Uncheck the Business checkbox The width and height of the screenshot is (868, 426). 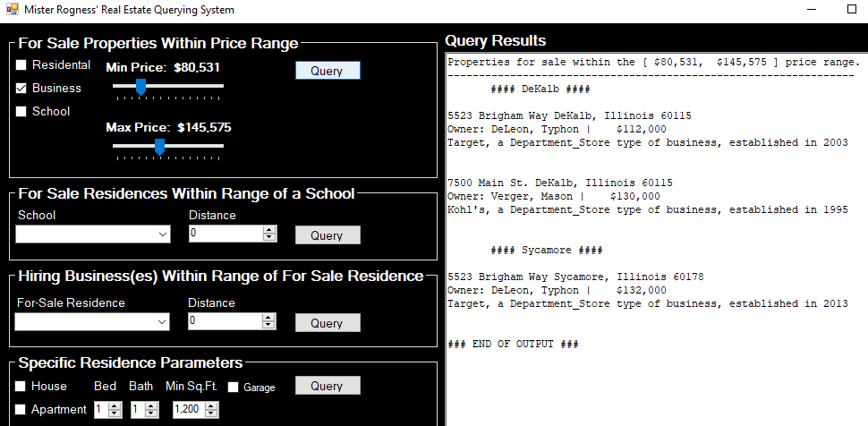pyautogui.click(x=21, y=89)
